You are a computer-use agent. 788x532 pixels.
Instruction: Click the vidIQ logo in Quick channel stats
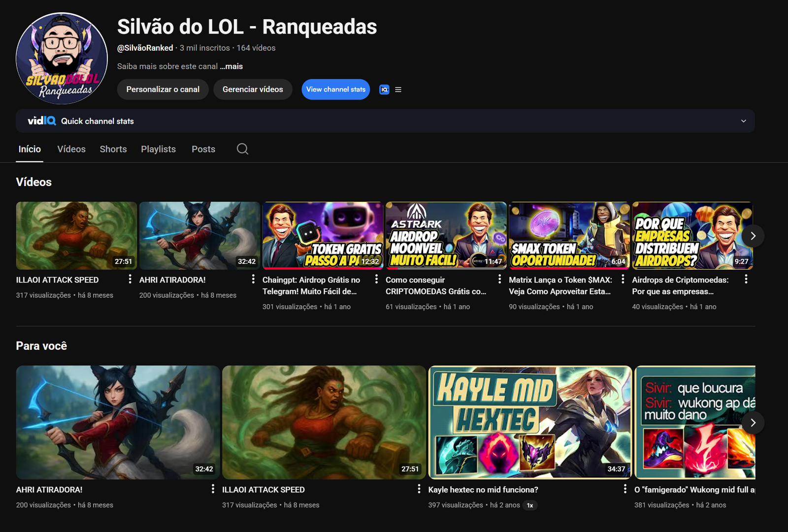click(x=42, y=121)
